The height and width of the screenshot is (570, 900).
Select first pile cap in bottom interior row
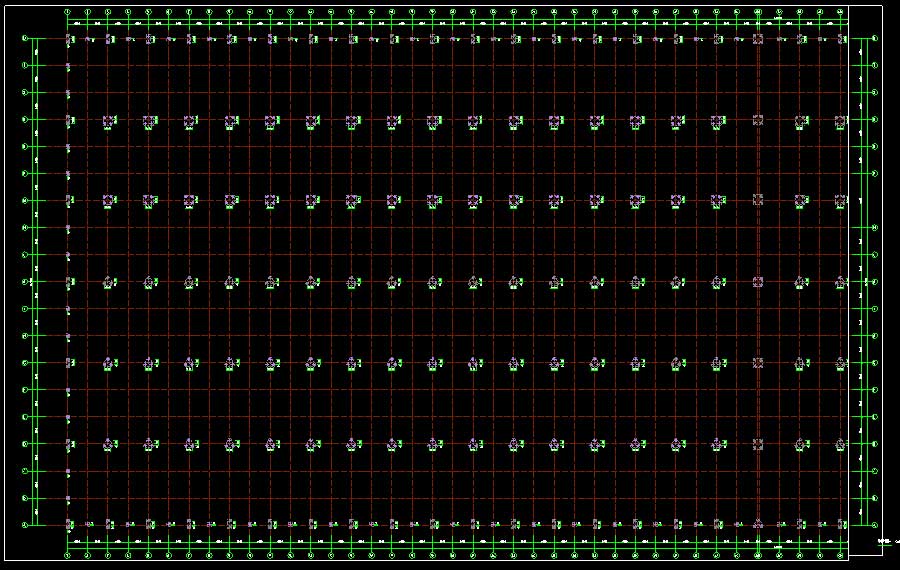pos(109,443)
